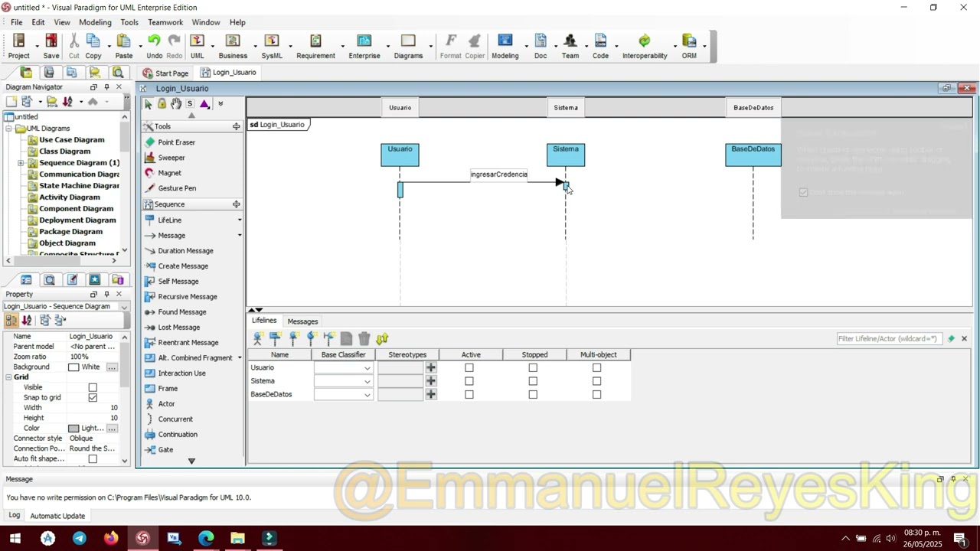This screenshot has width=980, height=551.
Task: Check Active for Sistema row
Action: pyautogui.click(x=469, y=381)
